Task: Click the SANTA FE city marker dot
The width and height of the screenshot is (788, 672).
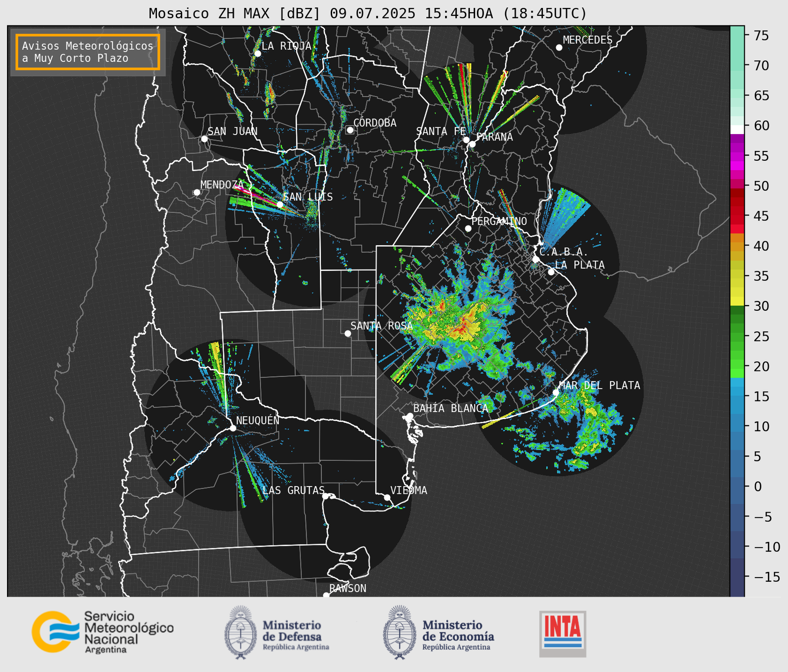Action: pos(466,140)
